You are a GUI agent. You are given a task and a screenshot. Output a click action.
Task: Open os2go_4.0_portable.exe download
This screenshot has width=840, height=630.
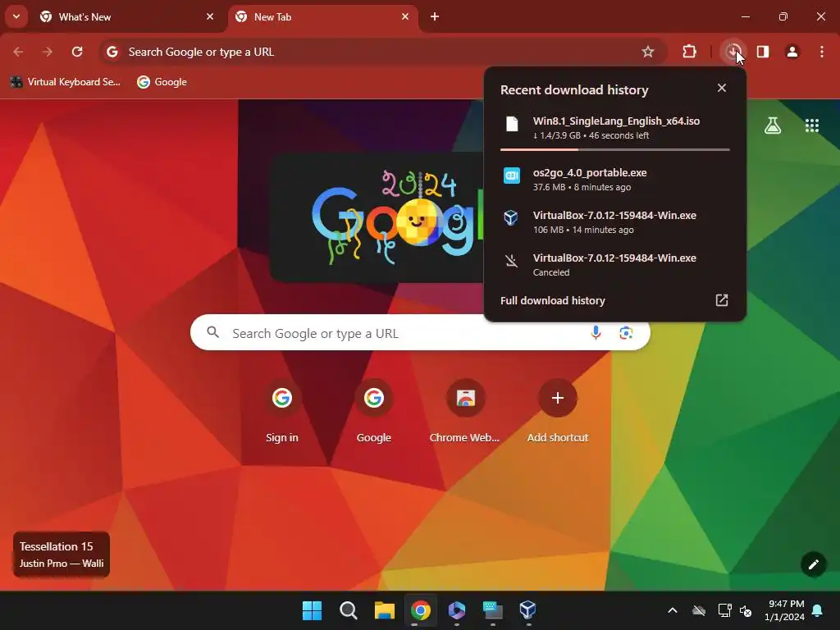click(615, 179)
